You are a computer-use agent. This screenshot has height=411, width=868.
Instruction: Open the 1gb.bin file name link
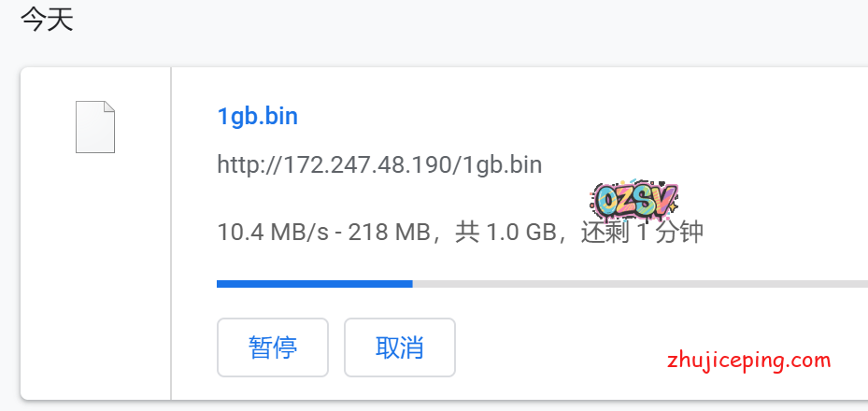[x=258, y=117]
